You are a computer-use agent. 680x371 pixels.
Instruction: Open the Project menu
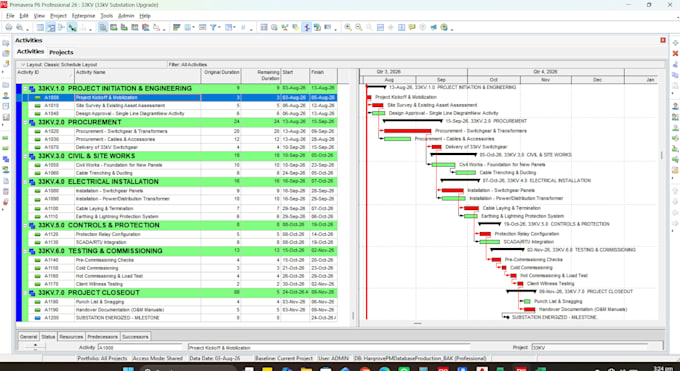[x=59, y=16]
